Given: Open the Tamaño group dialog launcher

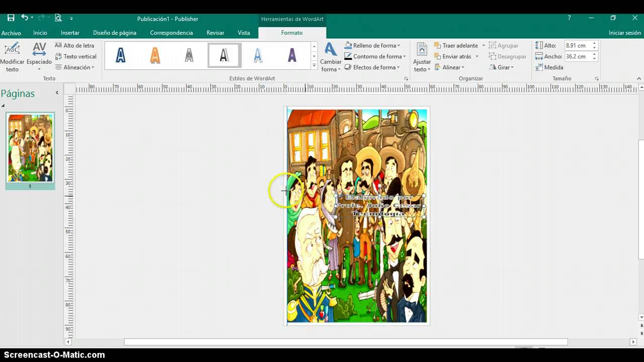Looking at the screenshot, I should [597, 79].
